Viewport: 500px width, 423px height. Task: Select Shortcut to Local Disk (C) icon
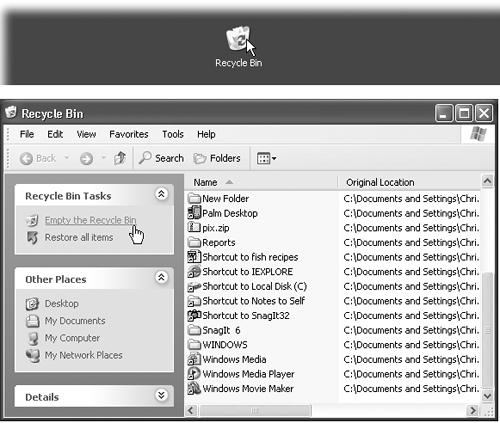pyautogui.click(x=194, y=286)
